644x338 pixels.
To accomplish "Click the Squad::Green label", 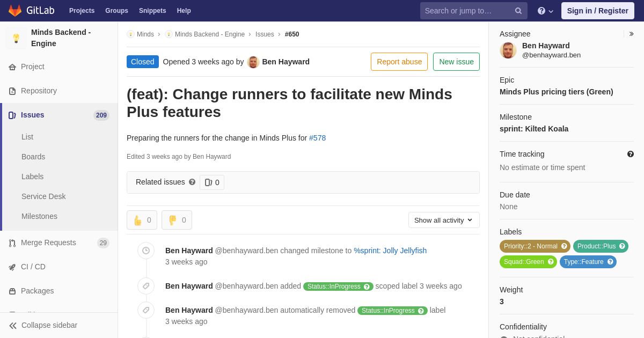I will [528, 262].
